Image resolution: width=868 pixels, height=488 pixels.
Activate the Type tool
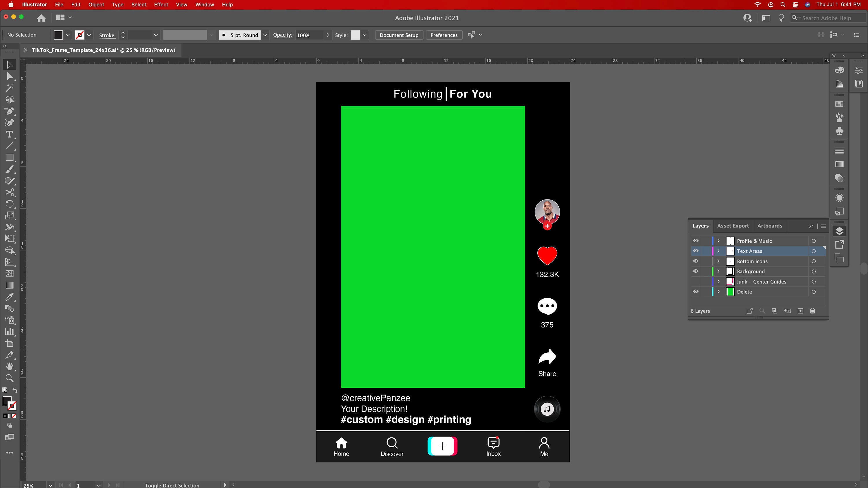click(10, 134)
